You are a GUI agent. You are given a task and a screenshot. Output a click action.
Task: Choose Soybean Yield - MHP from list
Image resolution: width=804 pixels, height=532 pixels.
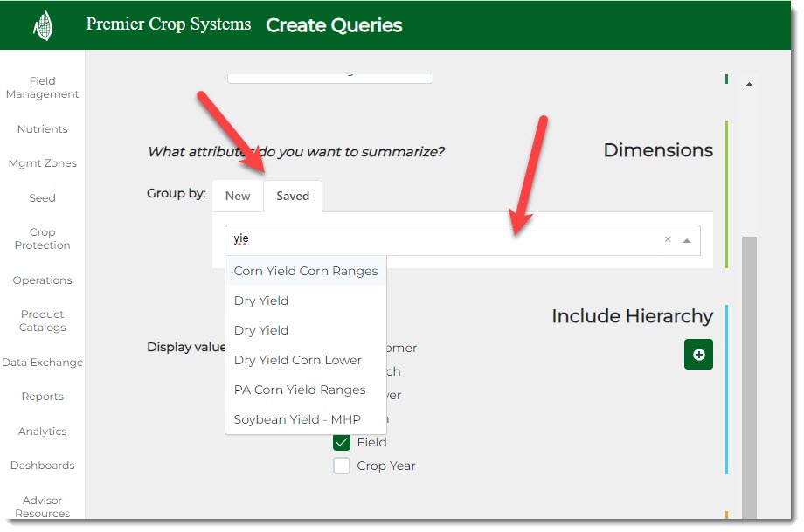tap(296, 419)
